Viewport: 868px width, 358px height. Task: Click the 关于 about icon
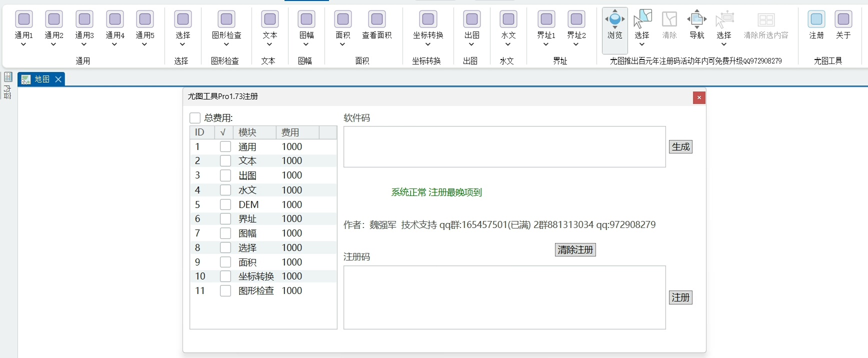click(x=843, y=20)
